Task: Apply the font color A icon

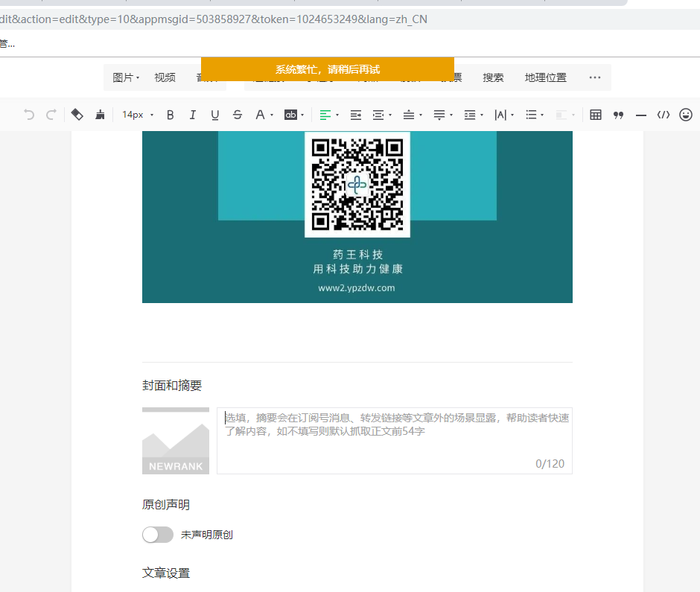Action: [260, 115]
